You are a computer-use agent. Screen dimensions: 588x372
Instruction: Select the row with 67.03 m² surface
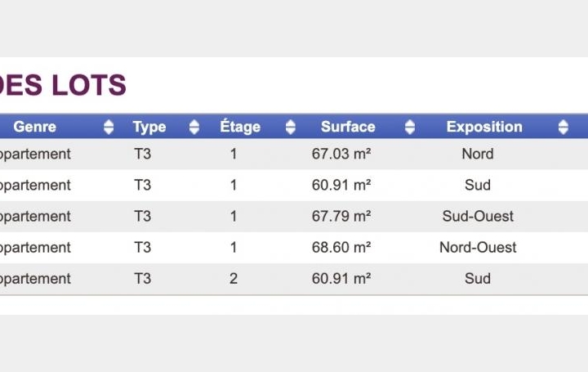294,154
